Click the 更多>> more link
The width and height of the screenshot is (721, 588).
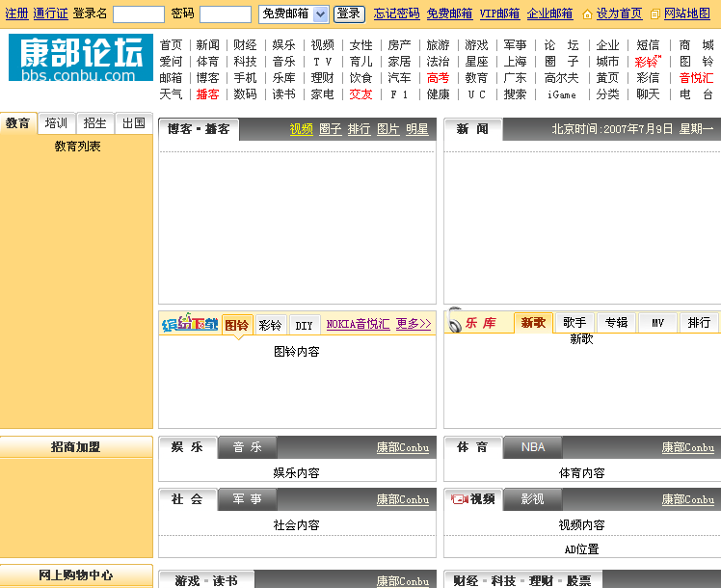[414, 324]
